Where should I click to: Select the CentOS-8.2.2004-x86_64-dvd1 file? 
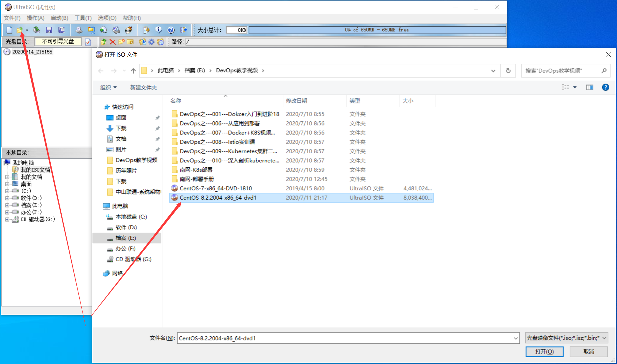[301, 198]
